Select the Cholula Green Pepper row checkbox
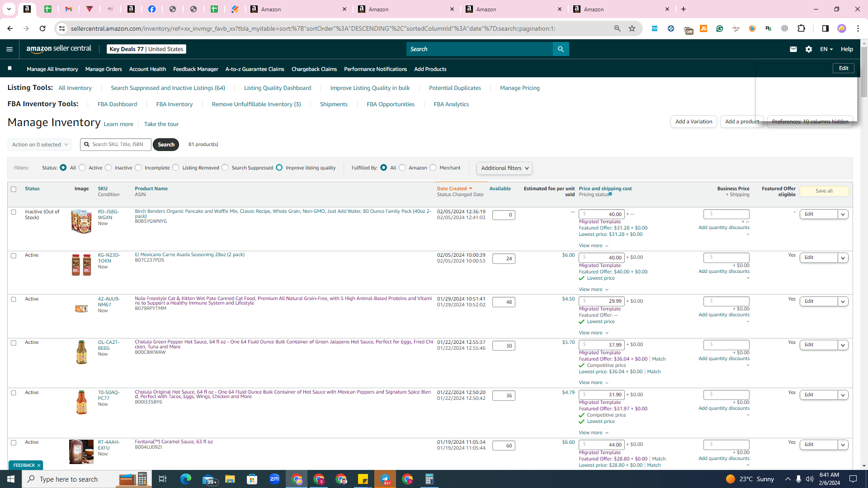Image resolution: width=868 pixels, height=488 pixels. [x=14, y=343]
